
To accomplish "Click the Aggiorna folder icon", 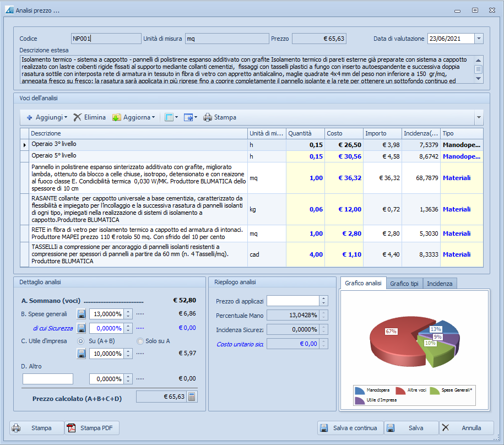I will (x=116, y=118).
